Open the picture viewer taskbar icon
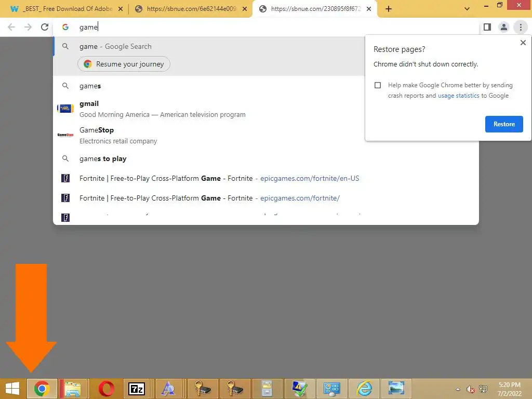The width and height of the screenshot is (532, 399). (x=396, y=389)
